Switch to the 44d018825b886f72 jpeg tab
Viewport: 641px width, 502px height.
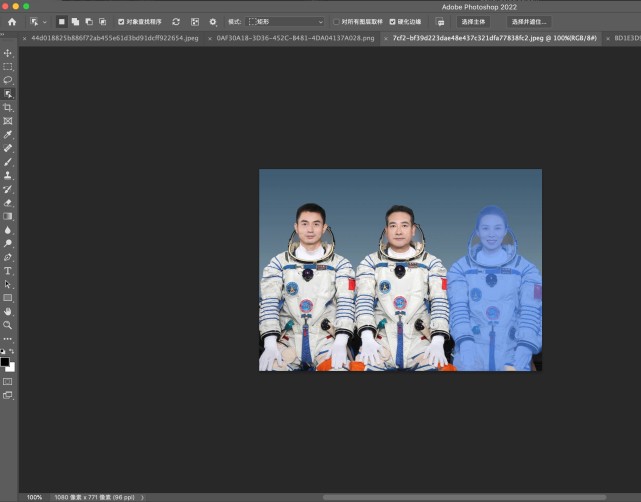(x=115, y=38)
